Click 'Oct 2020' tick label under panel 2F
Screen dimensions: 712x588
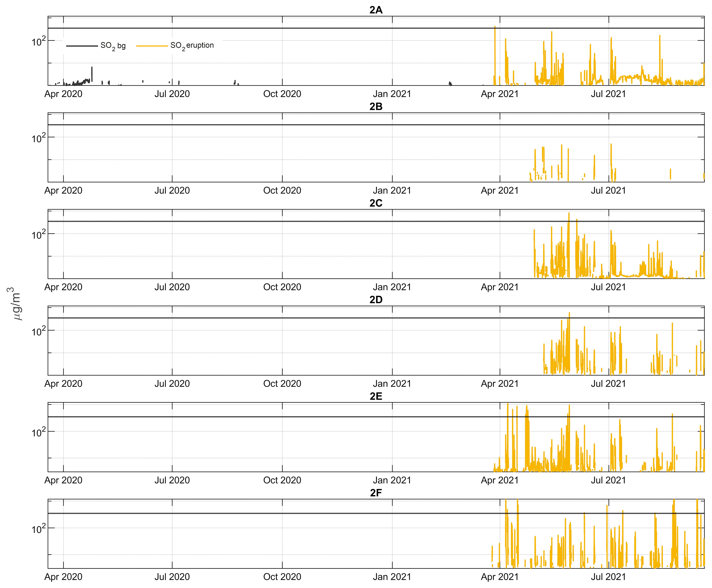(282, 576)
